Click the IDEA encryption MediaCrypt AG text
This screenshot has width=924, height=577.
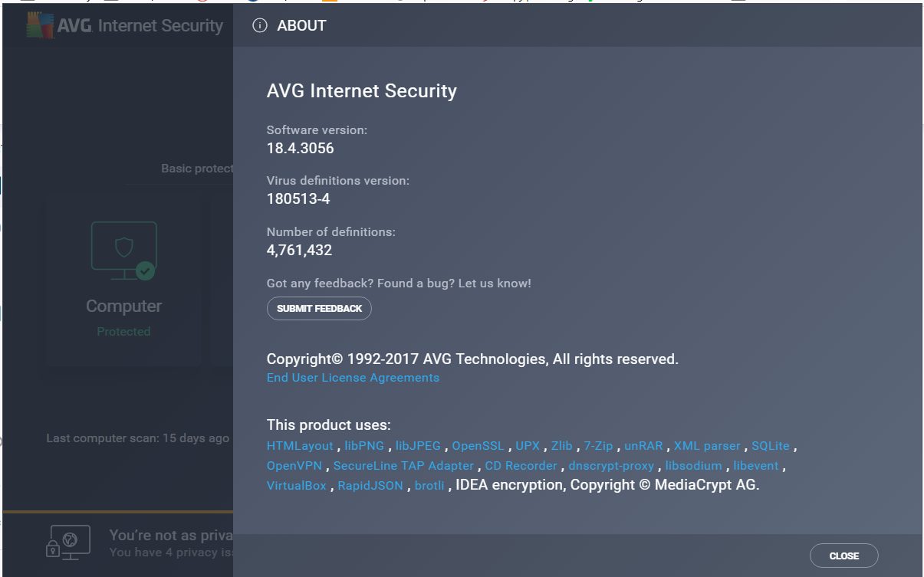pos(607,485)
